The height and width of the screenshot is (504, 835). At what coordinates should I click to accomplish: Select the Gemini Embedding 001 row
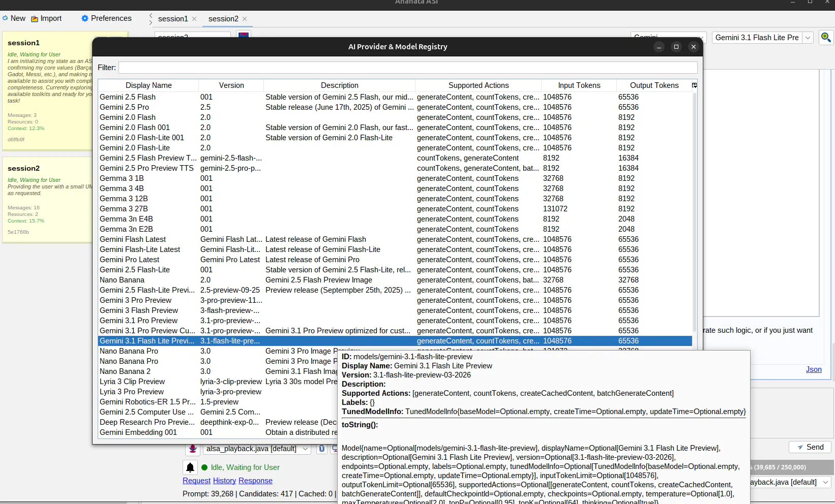[218, 432]
